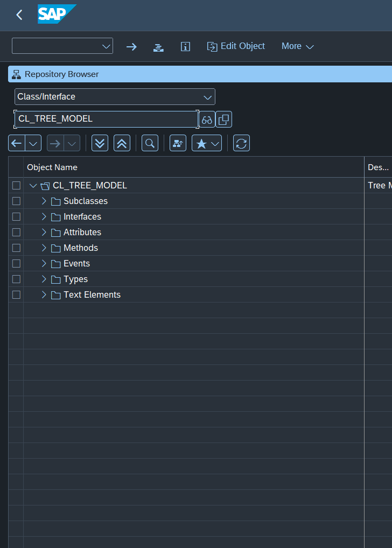Tick the Methods row checkbox

16,248
